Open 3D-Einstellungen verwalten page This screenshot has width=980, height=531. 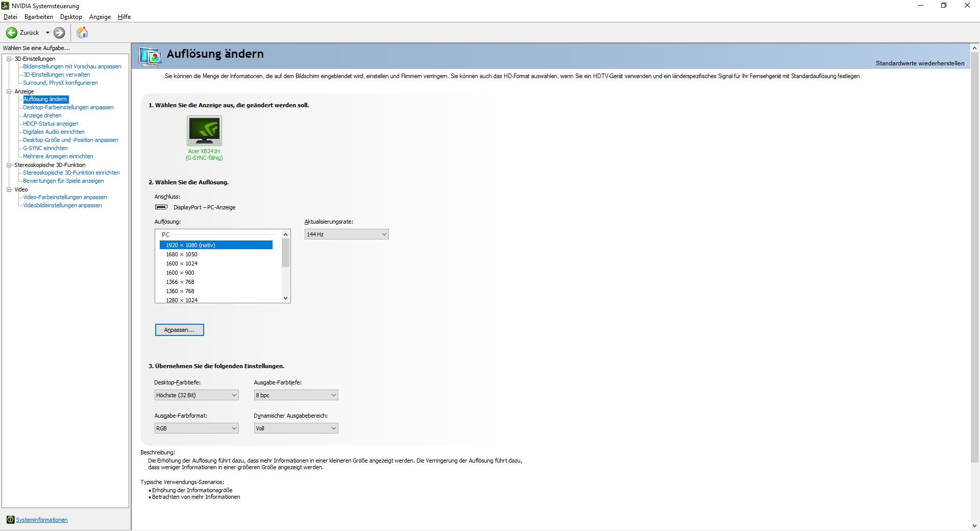[x=57, y=75]
